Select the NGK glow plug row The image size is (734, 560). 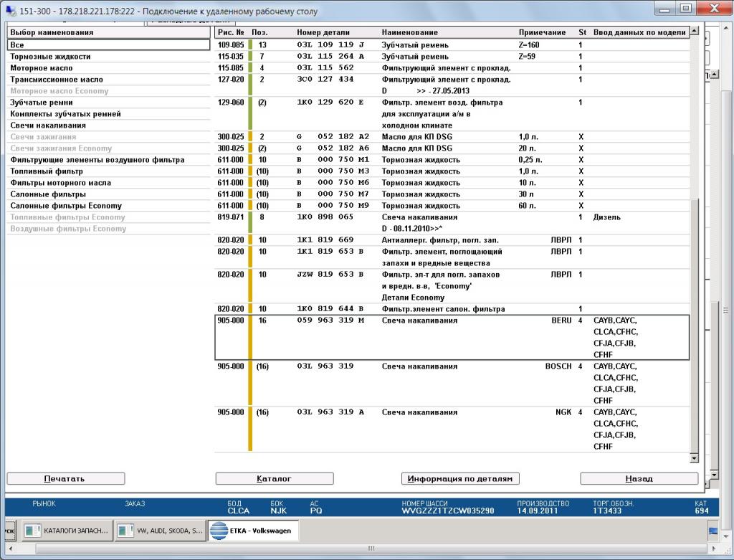point(452,430)
